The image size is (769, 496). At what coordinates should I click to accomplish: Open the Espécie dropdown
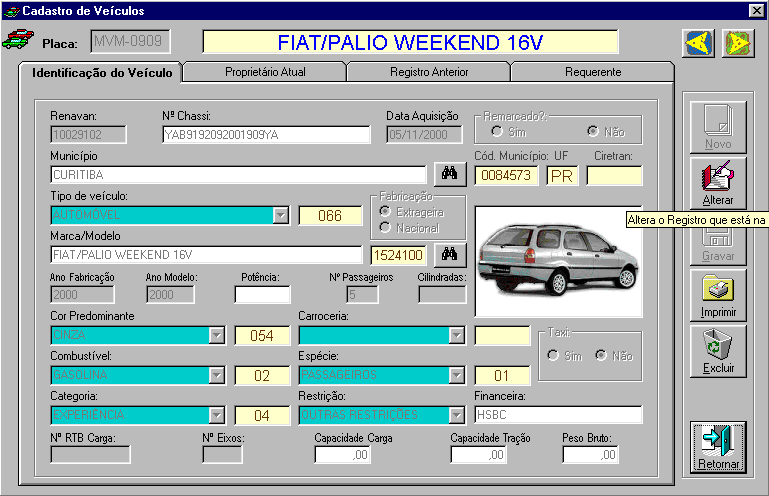point(457,375)
